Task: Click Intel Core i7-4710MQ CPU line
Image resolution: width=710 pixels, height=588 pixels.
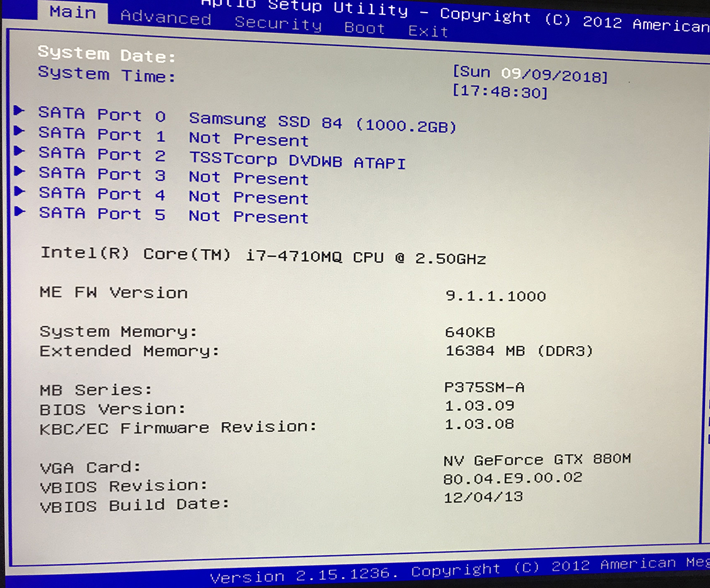Action: (x=263, y=255)
